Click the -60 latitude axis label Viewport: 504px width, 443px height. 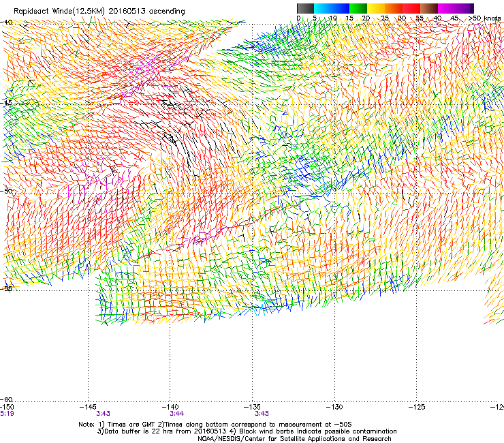pos(6,399)
